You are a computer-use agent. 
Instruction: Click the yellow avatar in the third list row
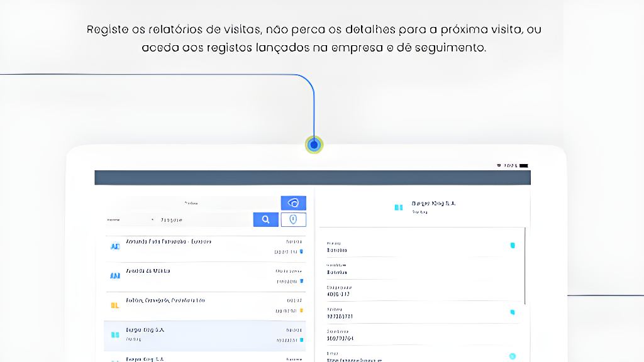pos(115,305)
